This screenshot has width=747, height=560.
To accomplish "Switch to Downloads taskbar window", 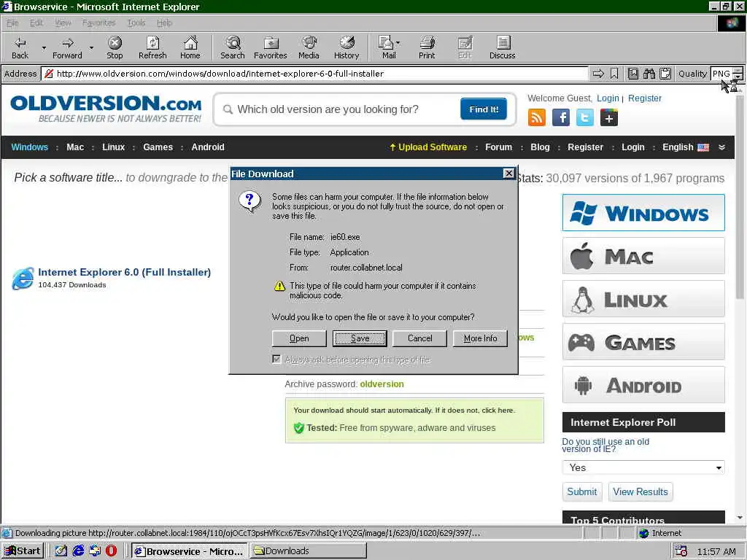I will tap(309, 551).
